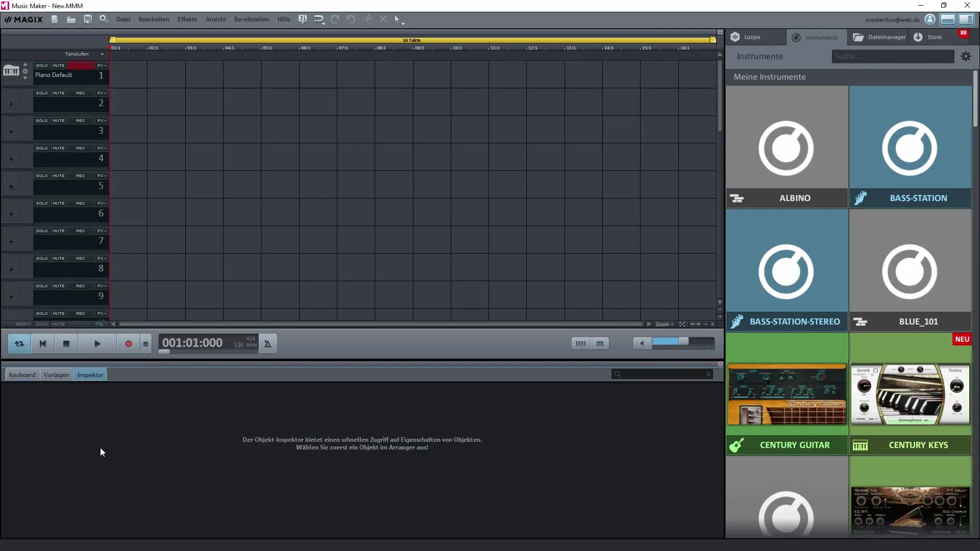Click the user account avatar icon
This screenshot has height=551, width=980.
point(930,19)
